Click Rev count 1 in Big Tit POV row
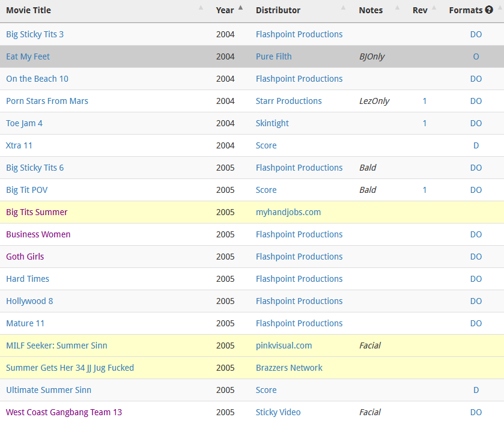Viewport: 504px width, 423px height. coord(425,190)
